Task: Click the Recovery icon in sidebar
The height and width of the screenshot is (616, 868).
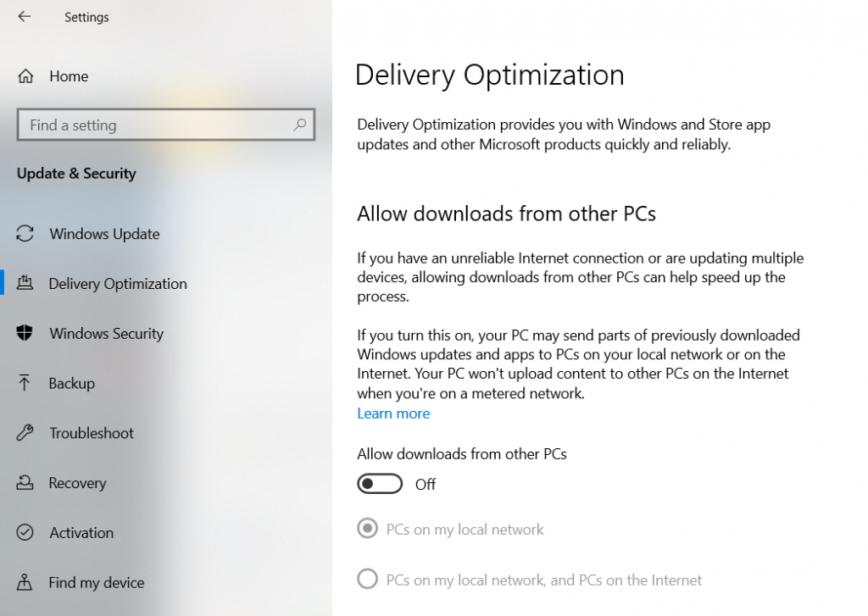Action: click(25, 483)
